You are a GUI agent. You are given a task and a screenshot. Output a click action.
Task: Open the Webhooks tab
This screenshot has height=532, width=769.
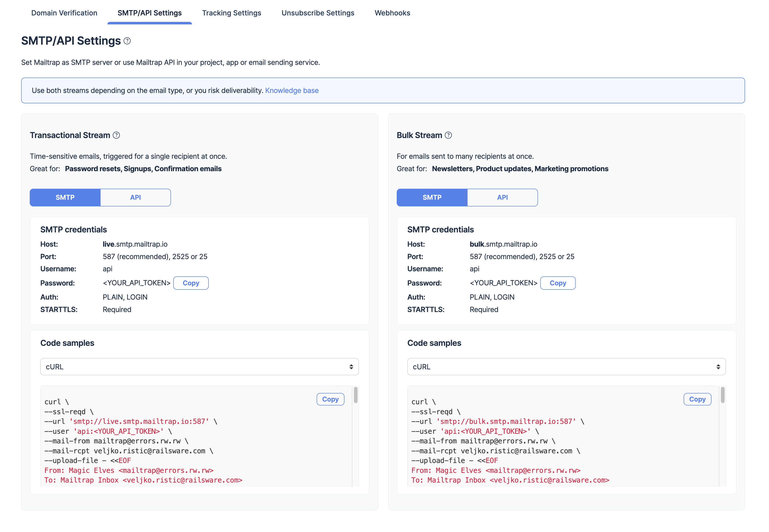pyautogui.click(x=392, y=13)
